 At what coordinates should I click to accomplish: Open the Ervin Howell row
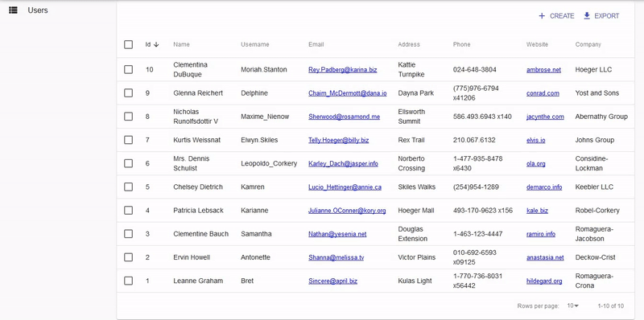(375, 257)
